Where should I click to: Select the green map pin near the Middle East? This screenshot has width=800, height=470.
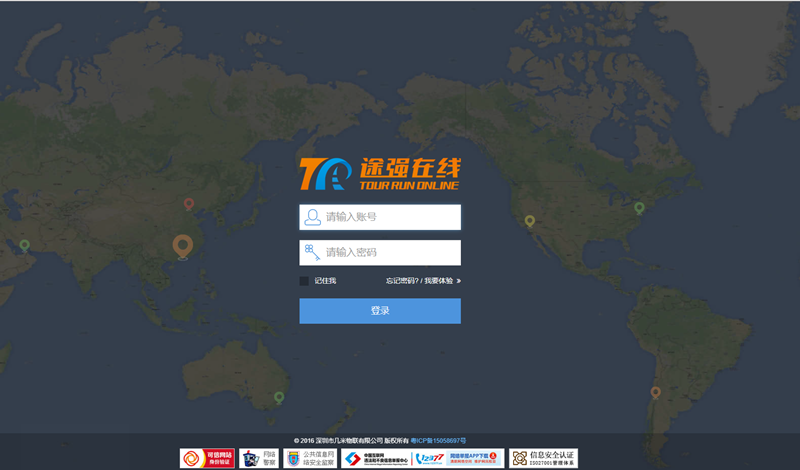pyautogui.click(x=24, y=245)
